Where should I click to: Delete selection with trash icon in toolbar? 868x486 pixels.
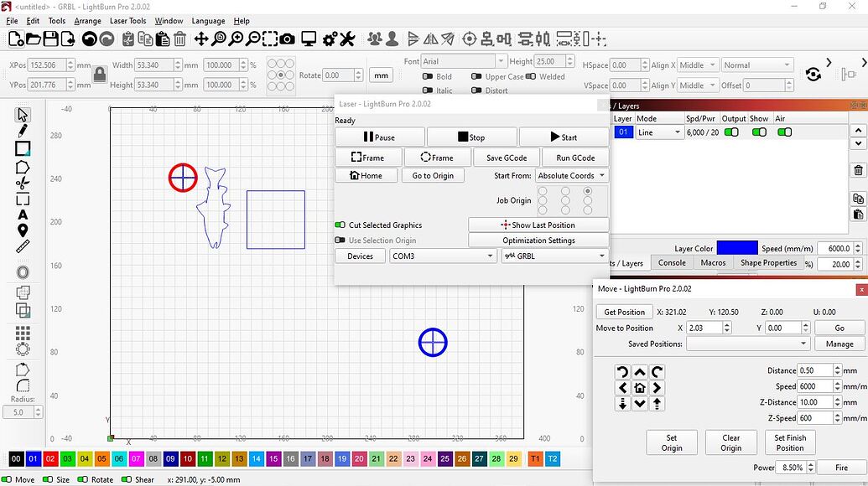click(180, 39)
